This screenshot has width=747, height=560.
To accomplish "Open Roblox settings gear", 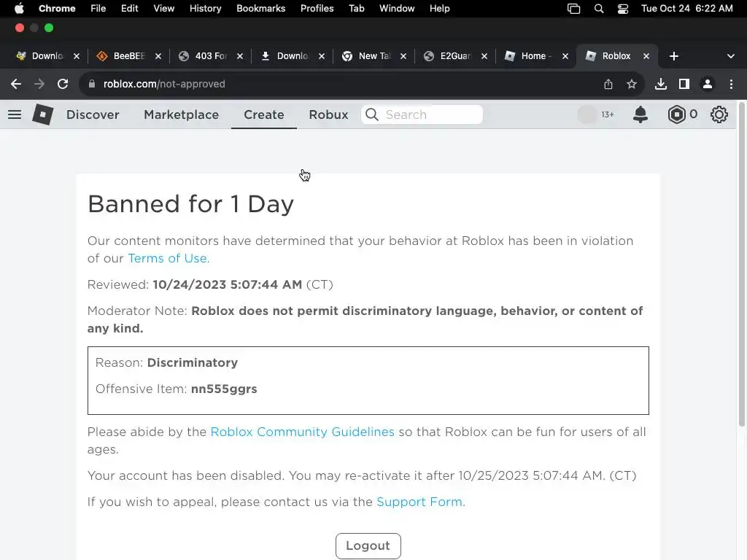I will [719, 114].
